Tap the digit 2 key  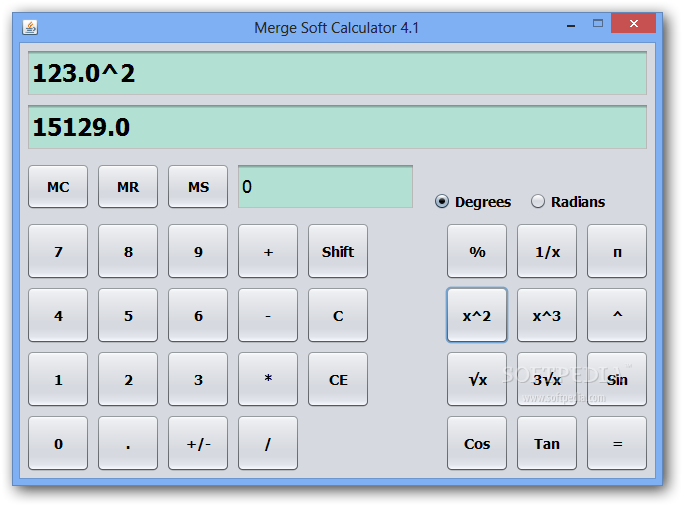tap(128, 379)
